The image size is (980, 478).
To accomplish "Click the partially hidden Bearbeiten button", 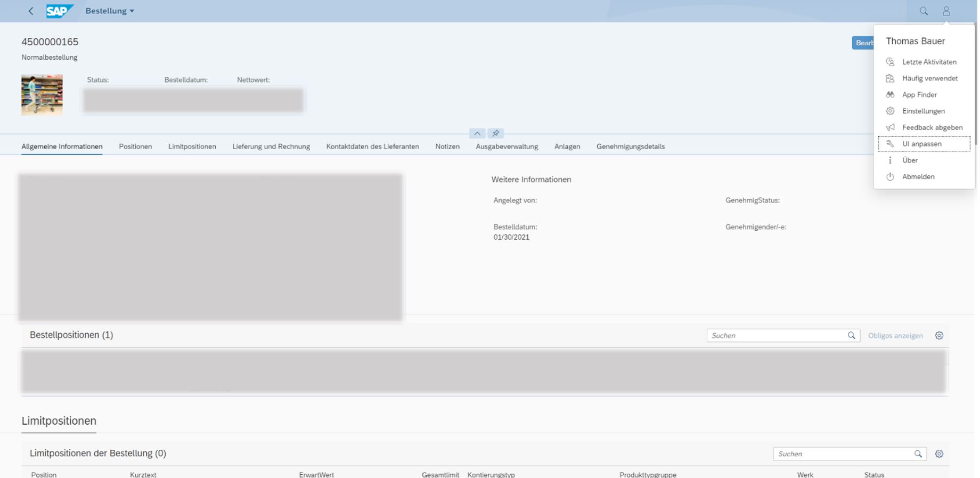I will (863, 43).
